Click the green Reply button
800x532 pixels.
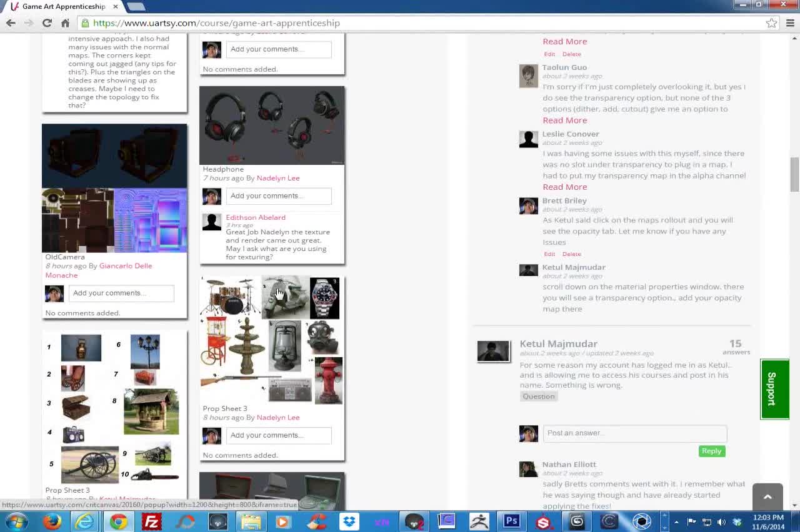pyautogui.click(x=711, y=451)
